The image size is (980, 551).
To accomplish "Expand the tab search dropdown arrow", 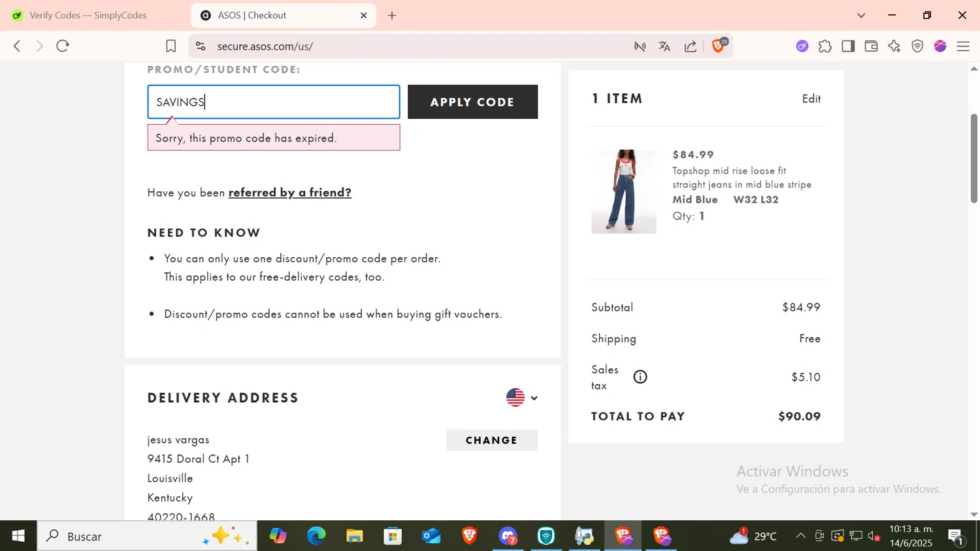I will (861, 15).
